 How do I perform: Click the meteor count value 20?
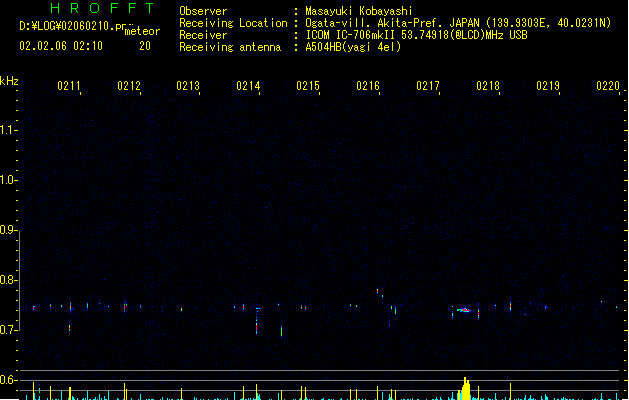(x=145, y=46)
